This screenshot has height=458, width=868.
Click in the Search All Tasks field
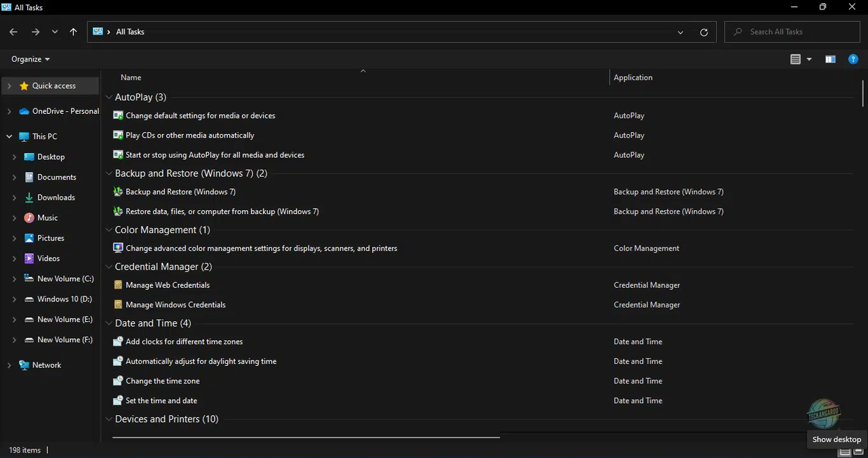point(792,32)
